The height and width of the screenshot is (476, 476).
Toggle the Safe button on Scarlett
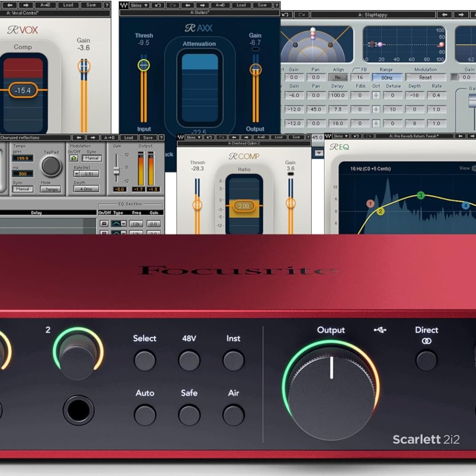pos(189,415)
